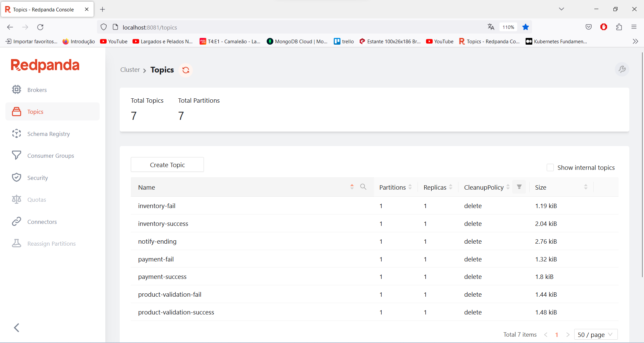Viewport: 644px width, 343px height.
Task: Click the Brokers chip icon
Action: pyautogui.click(x=16, y=90)
